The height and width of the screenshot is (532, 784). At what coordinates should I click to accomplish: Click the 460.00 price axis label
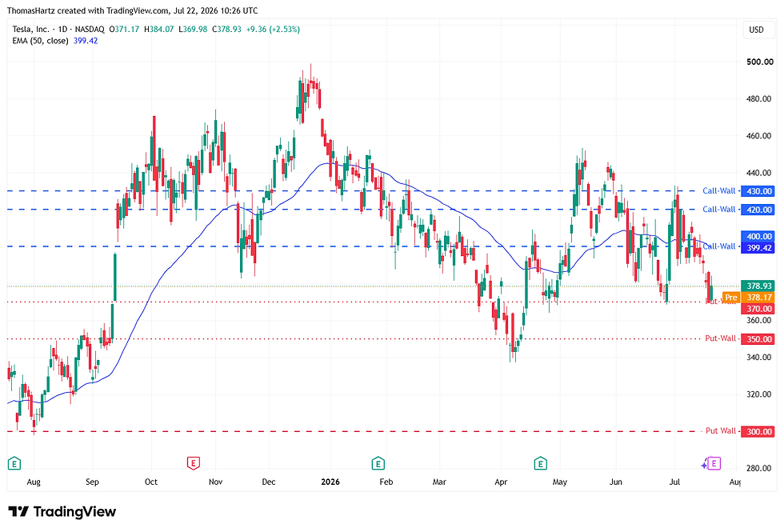759,135
